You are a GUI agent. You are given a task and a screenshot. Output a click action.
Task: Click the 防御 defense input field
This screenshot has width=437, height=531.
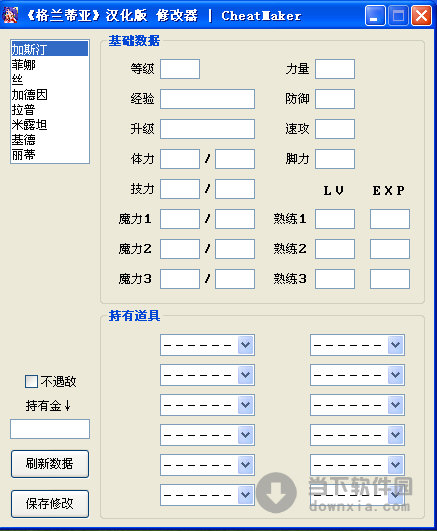tap(335, 99)
